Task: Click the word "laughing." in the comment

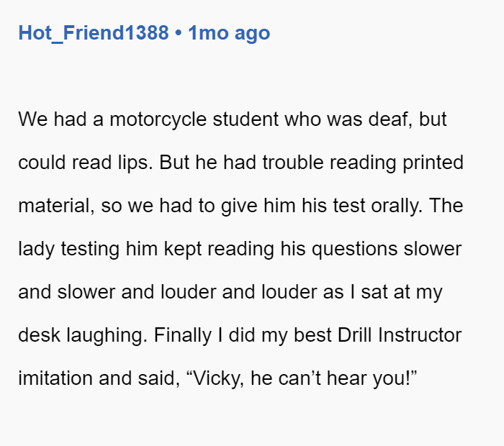Action: (x=107, y=336)
